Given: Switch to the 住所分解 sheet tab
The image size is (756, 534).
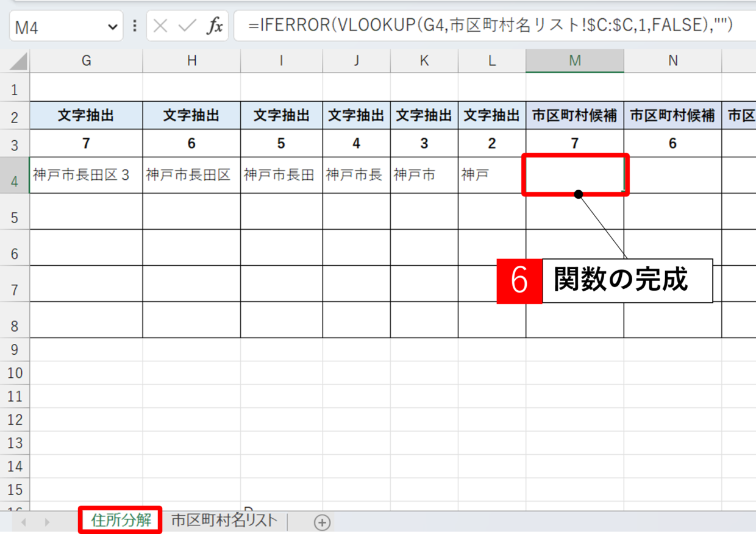Looking at the screenshot, I should pos(120,520).
